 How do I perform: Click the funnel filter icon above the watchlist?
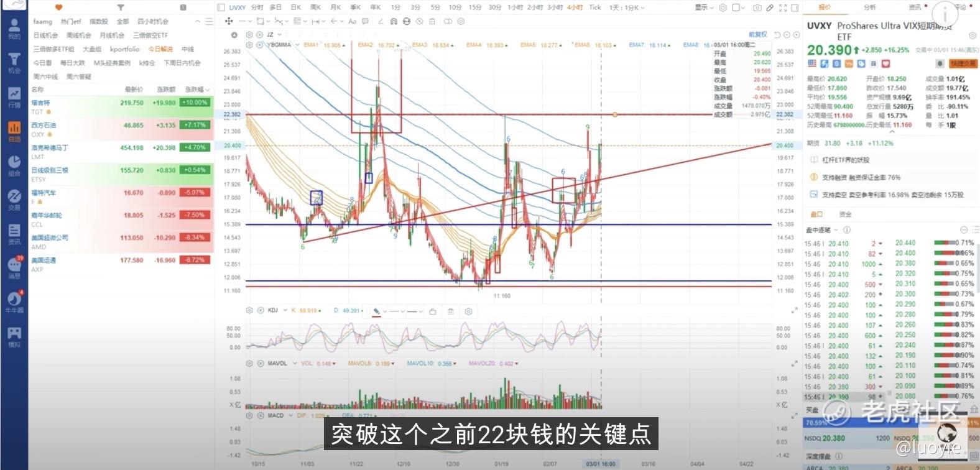(121, 7)
